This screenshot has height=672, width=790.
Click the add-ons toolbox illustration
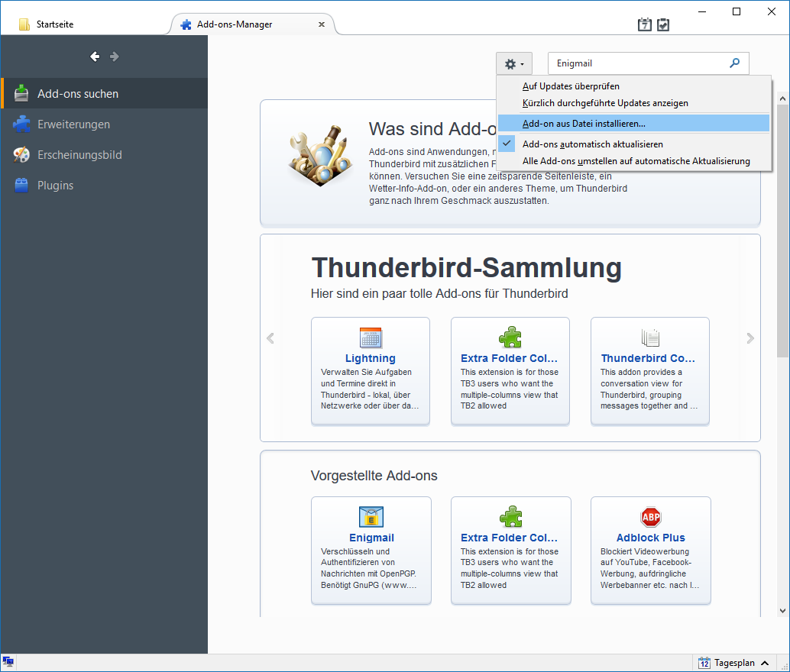coord(320,155)
